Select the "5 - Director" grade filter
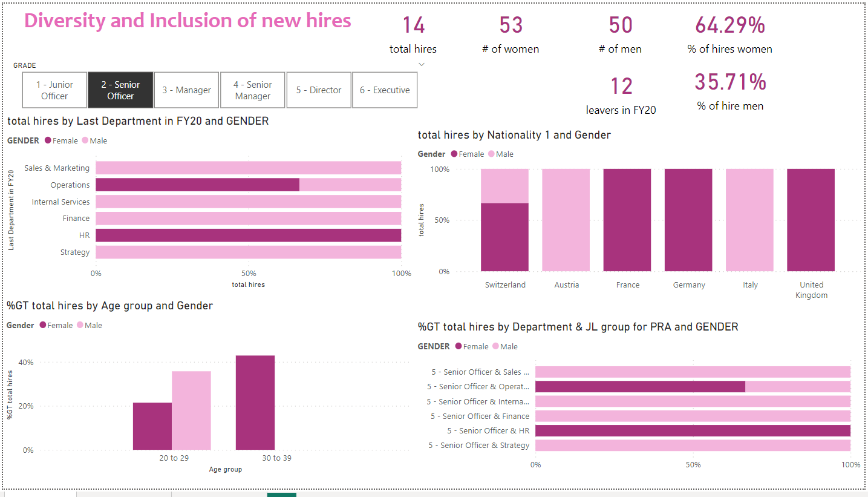 coord(319,90)
